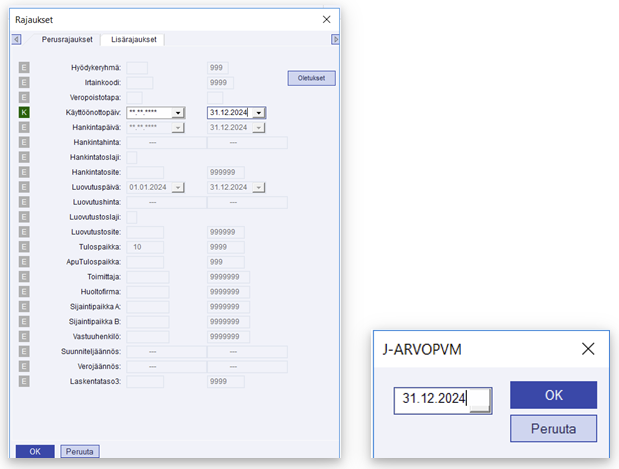Toggle the E button beside Hyödykeryhmä
The height and width of the screenshot is (469, 619).
coord(24,67)
